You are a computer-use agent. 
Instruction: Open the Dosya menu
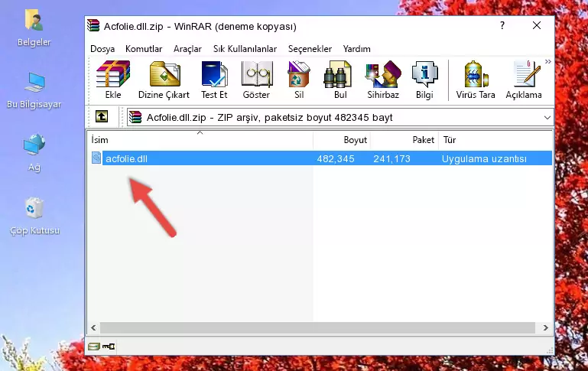pos(102,49)
